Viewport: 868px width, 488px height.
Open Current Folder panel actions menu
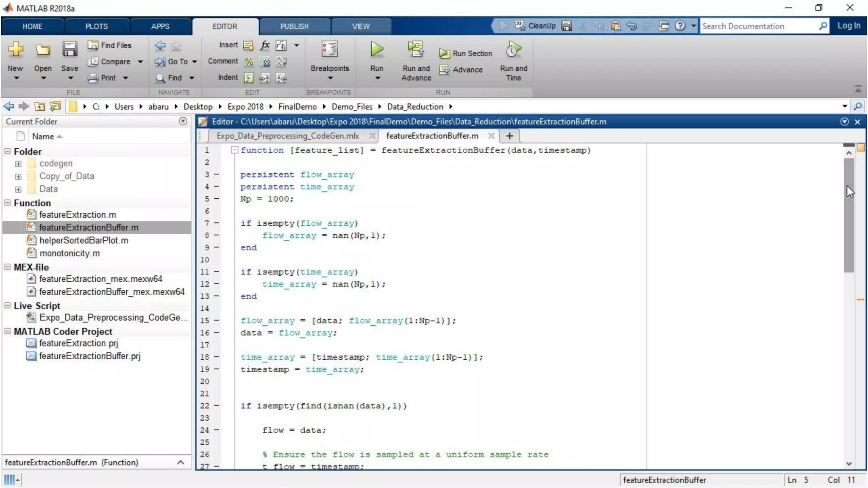(183, 121)
